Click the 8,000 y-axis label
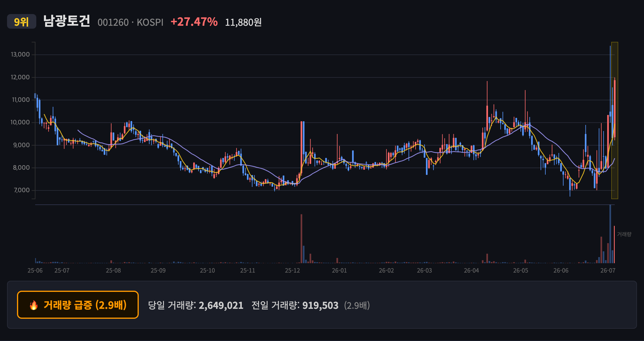 pyautogui.click(x=21, y=168)
